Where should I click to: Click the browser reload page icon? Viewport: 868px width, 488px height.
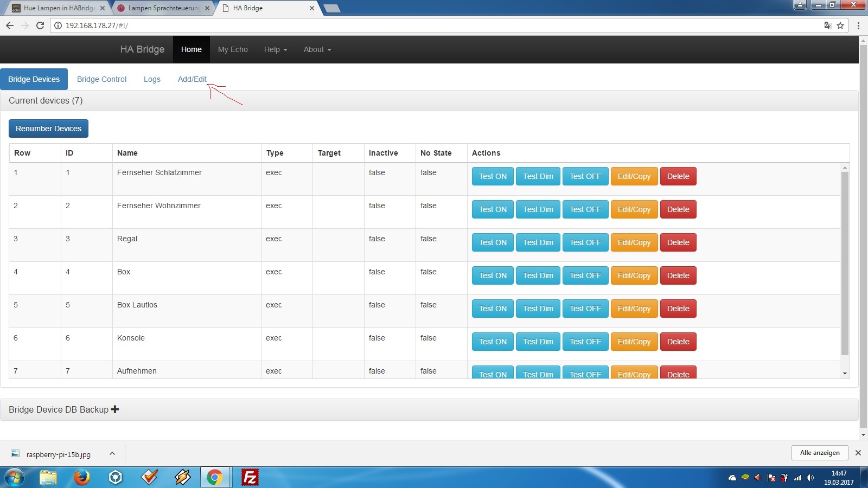point(40,25)
